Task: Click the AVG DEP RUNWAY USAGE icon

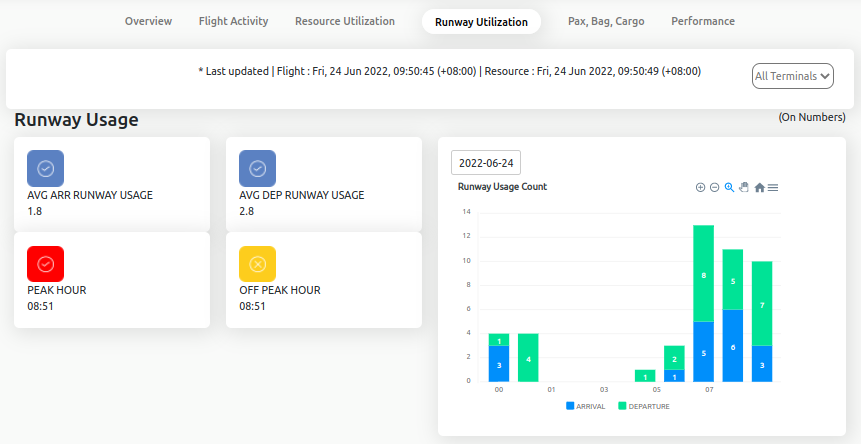Action: [257, 169]
